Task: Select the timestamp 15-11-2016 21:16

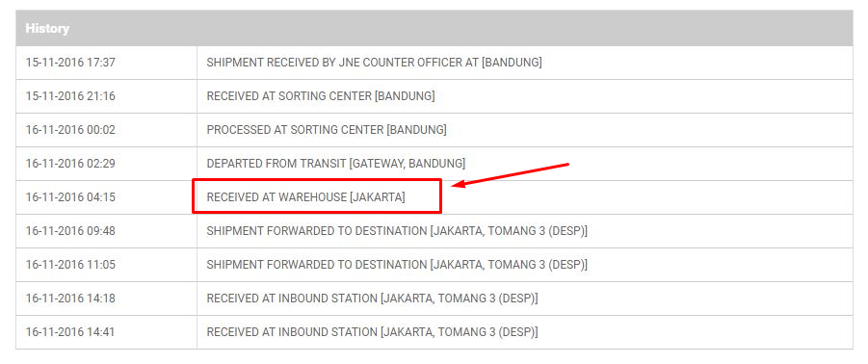Action: 70,96
